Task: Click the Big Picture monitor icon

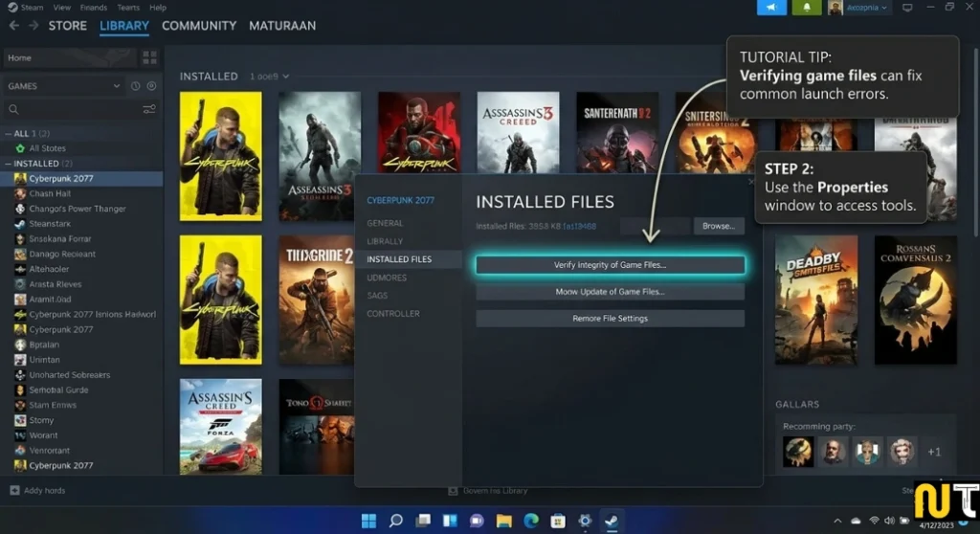Action: 907,8
